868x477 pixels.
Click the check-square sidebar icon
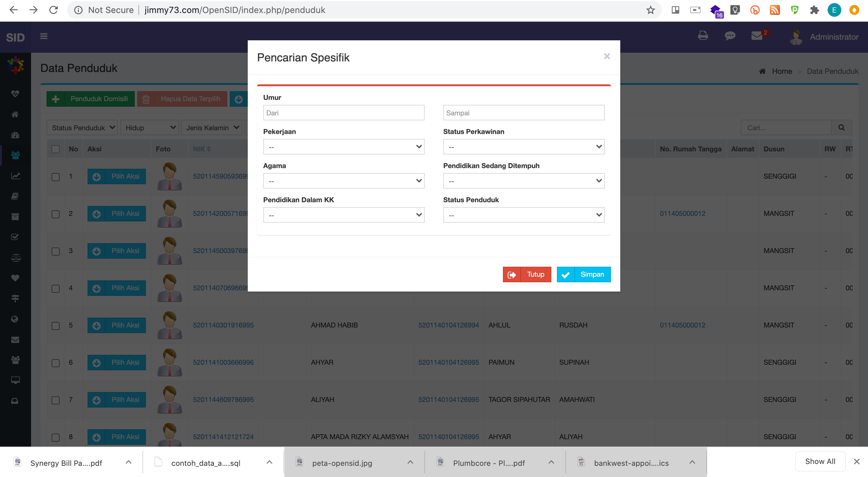[x=15, y=237]
